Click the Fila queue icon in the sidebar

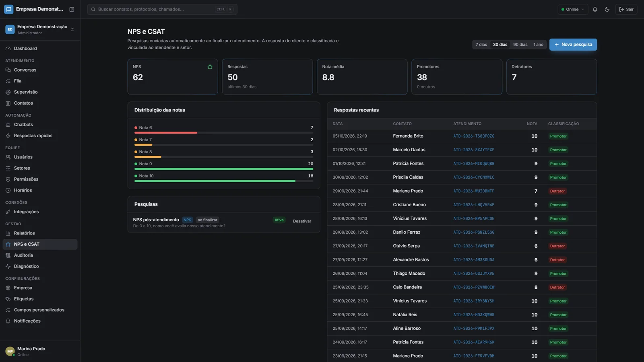(8, 81)
